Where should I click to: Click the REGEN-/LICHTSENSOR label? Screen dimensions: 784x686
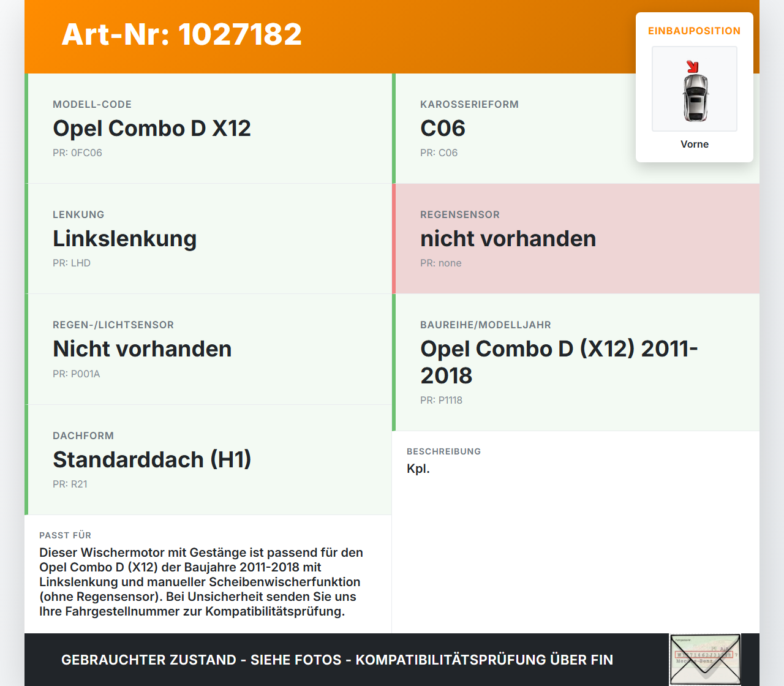coord(113,325)
